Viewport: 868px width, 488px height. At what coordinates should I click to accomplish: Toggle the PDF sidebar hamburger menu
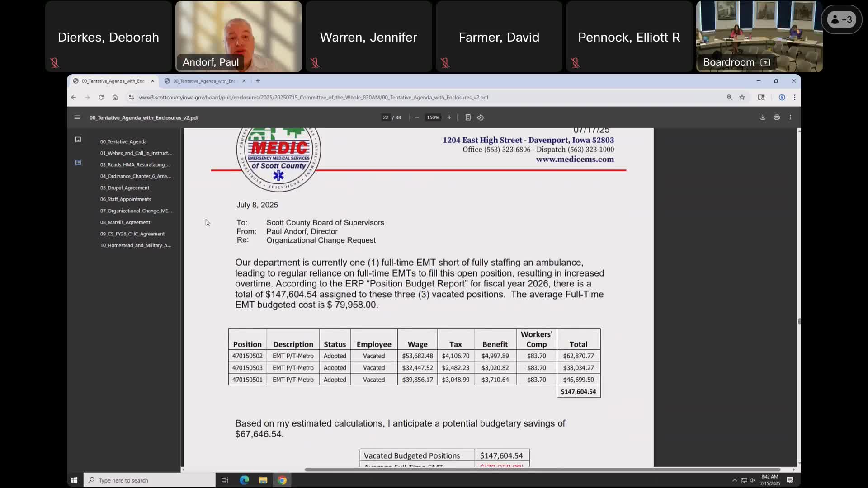77,117
